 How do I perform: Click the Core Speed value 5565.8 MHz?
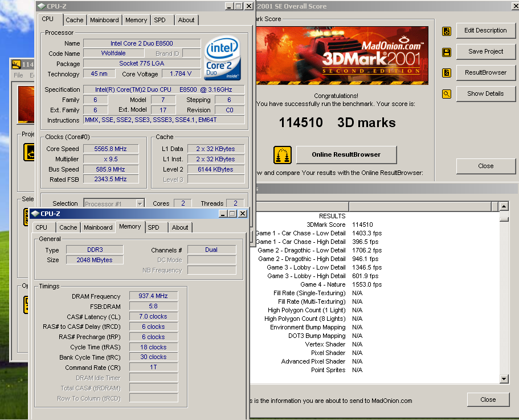111,149
